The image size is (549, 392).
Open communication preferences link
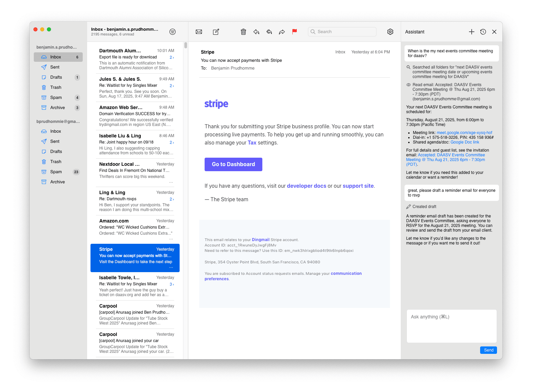[x=283, y=276]
